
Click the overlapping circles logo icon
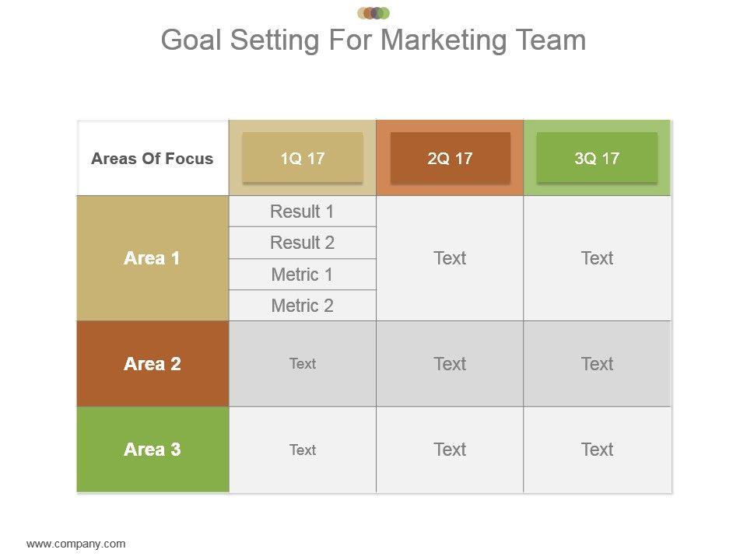coord(373,12)
